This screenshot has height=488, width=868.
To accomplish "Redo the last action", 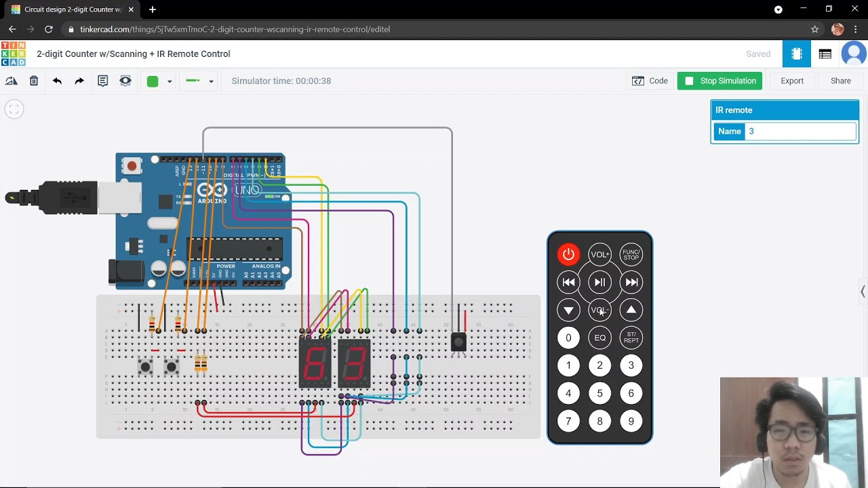I will pyautogui.click(x=79, y=81).
